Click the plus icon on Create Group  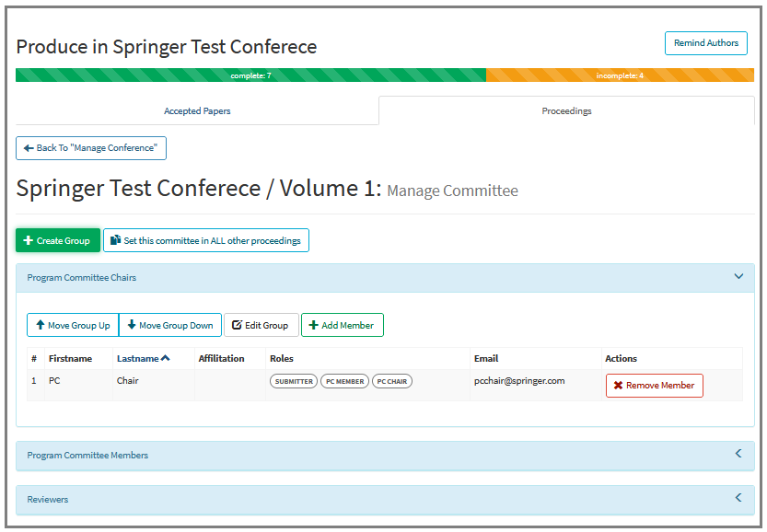[x=27, y=240]
